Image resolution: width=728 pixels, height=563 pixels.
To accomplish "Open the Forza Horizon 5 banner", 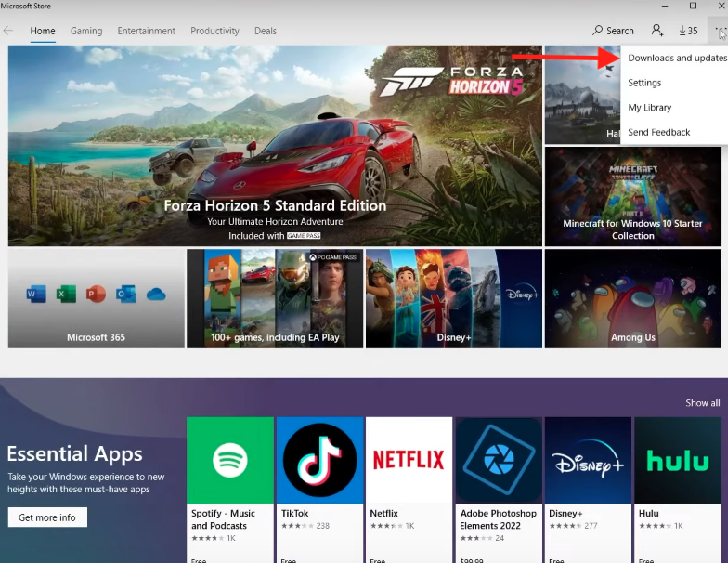I will pyautogui.click(x=275, y=145).
